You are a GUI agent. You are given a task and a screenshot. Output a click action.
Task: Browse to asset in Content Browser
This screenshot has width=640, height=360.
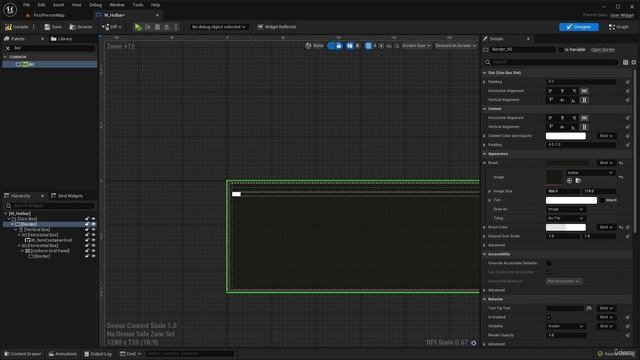click(x=81, y=27)
